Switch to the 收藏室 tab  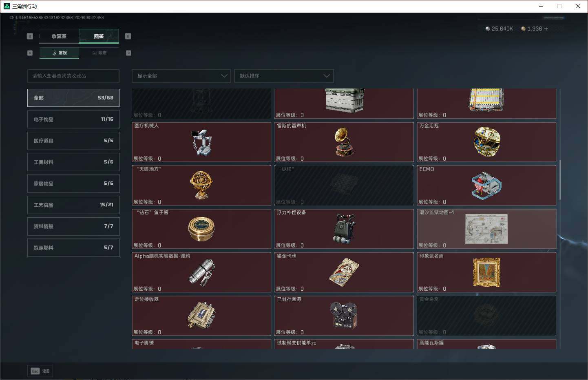click(x=59, y=36)
